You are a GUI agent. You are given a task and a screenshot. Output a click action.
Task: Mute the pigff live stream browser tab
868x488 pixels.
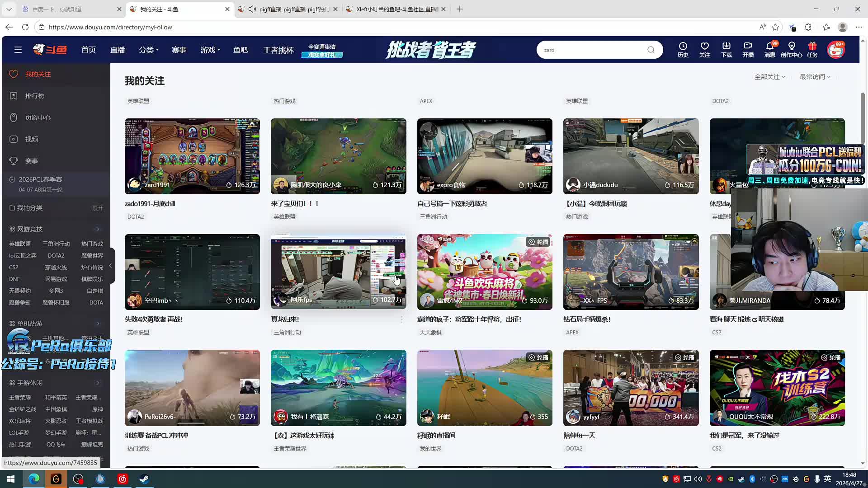pyautogui.click(x=252, y=9)
